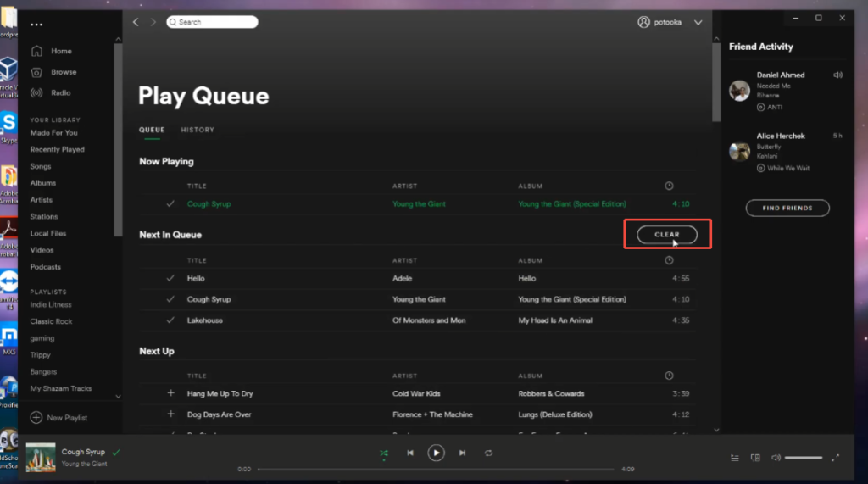Select the Queue tab

pos(152,130)
